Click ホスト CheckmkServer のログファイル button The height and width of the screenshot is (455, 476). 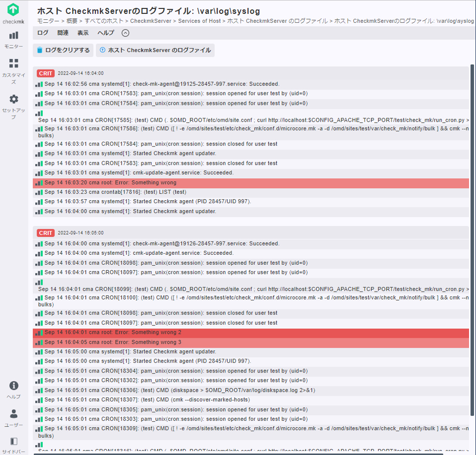pos(155,50)
